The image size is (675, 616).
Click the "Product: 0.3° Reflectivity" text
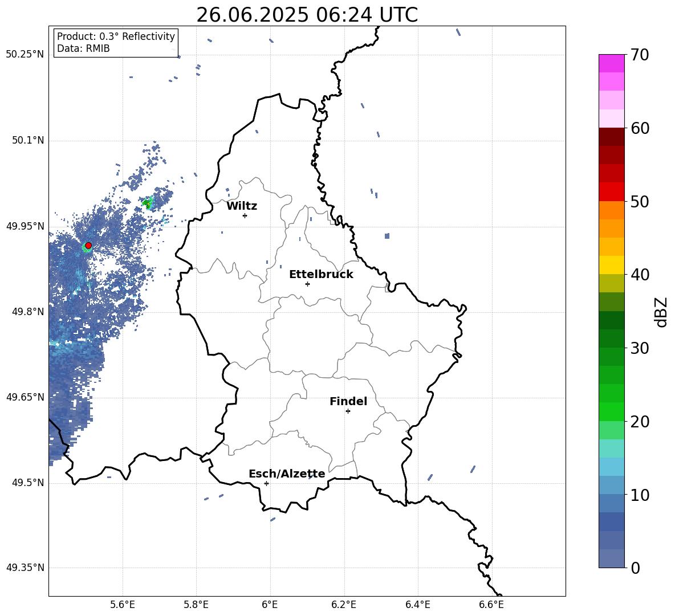point(116,36)
